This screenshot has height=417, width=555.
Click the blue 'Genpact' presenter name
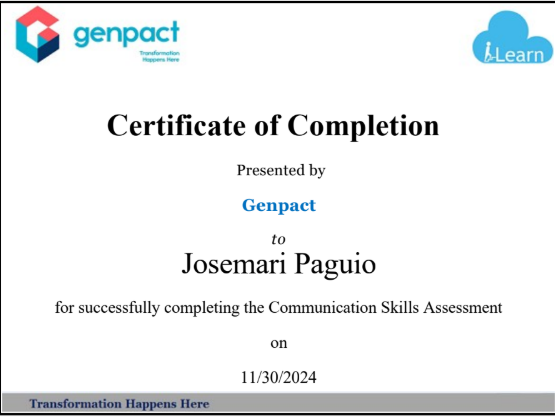pyautogui.click(x=279, y=206)
